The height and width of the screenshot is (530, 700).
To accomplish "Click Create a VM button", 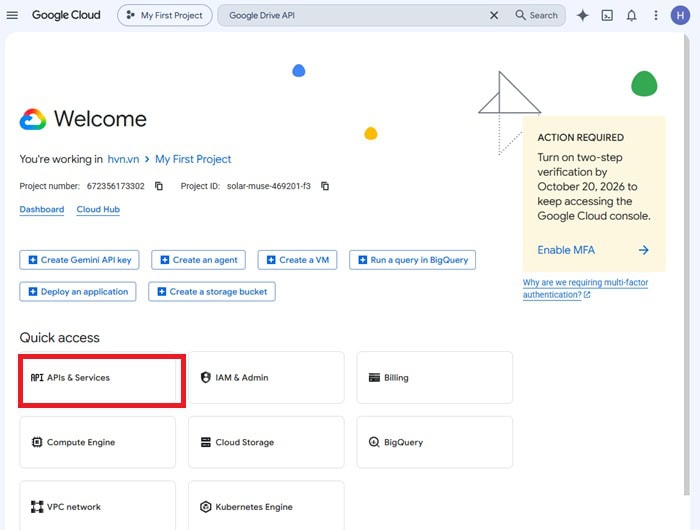I will 297,260.
